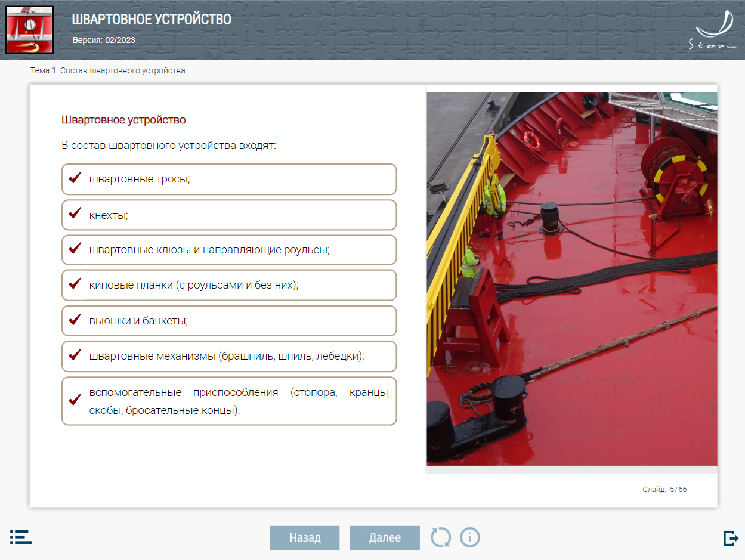Click the exit course icon
745x560 pixels.
click(x=731, y=538)
